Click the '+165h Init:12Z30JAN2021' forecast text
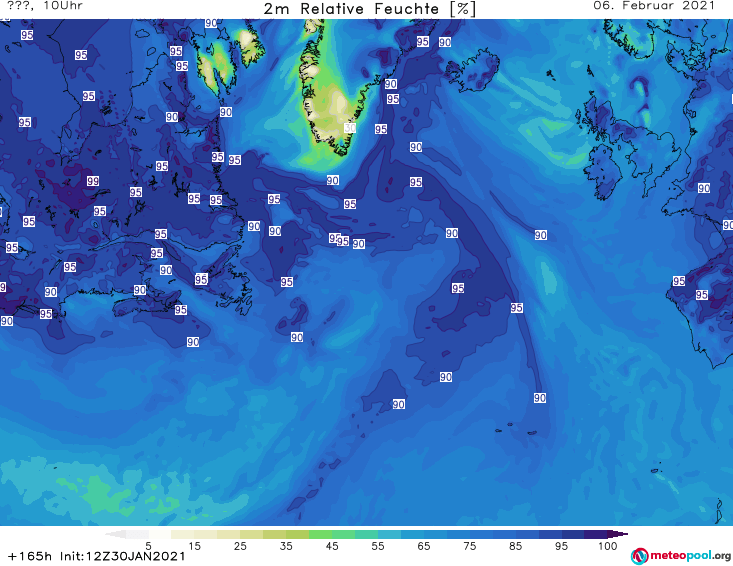This screenshot has width=733, height=566. pos(97,556)
